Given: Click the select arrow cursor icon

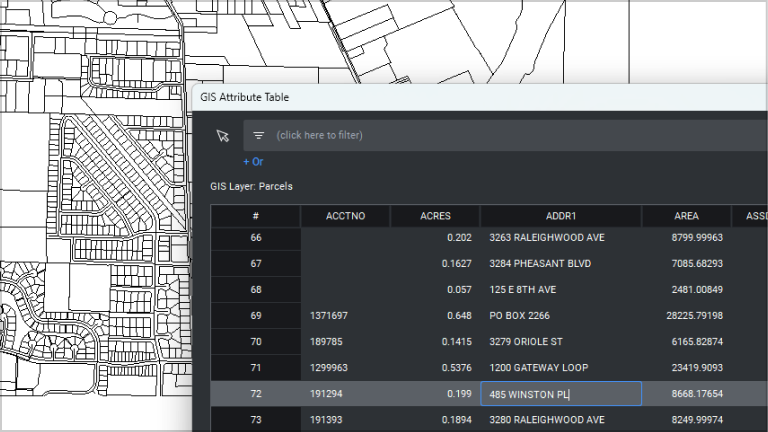Looking at the screenshot, I should [x=223, y=135].
